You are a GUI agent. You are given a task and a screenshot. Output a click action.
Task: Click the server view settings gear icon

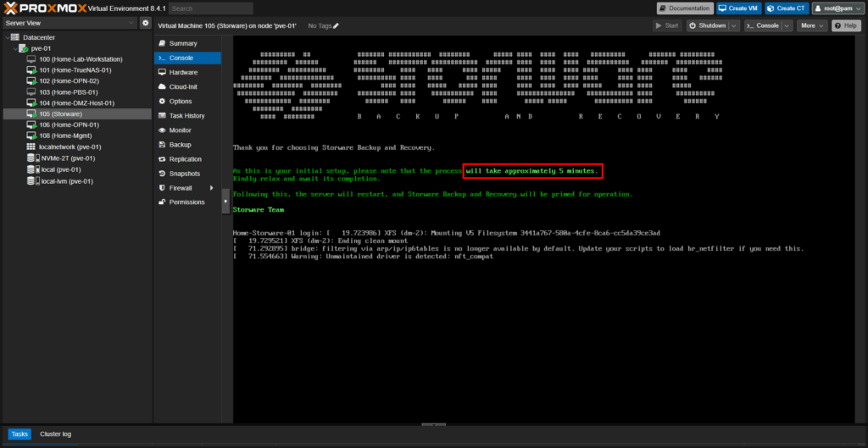(145, 23)
